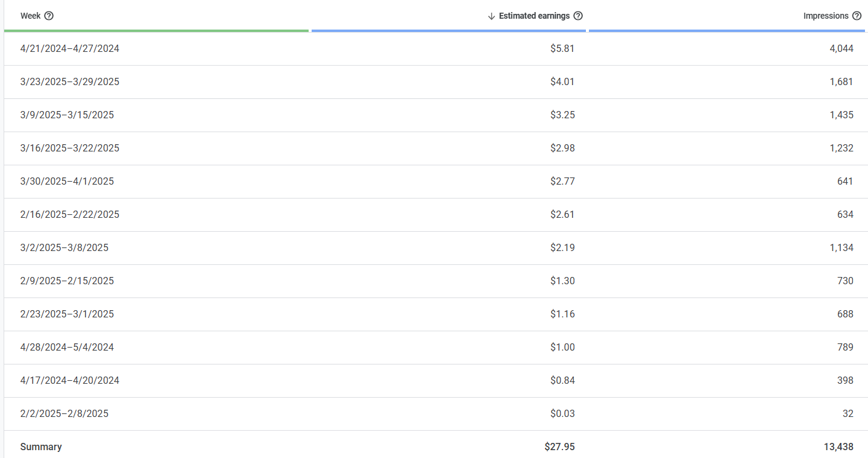The height and width of the screenshot is (458, 868).
Task: Open the Impressions column help tooltip
Action: pos(857,16)
